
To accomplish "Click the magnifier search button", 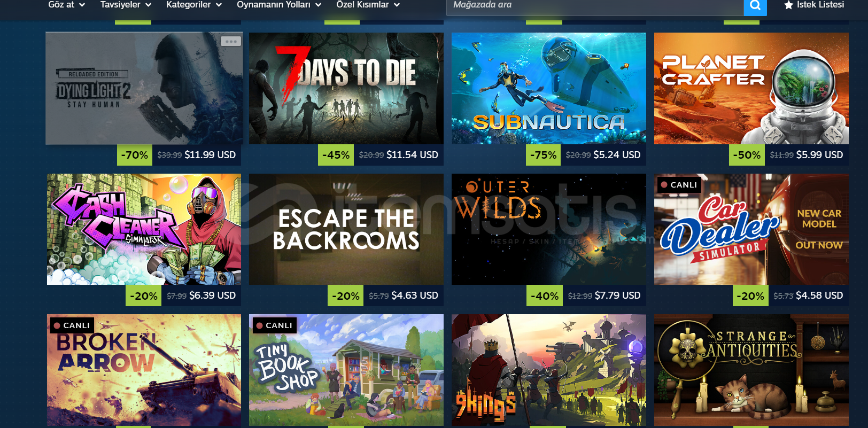I will [755, 6].
